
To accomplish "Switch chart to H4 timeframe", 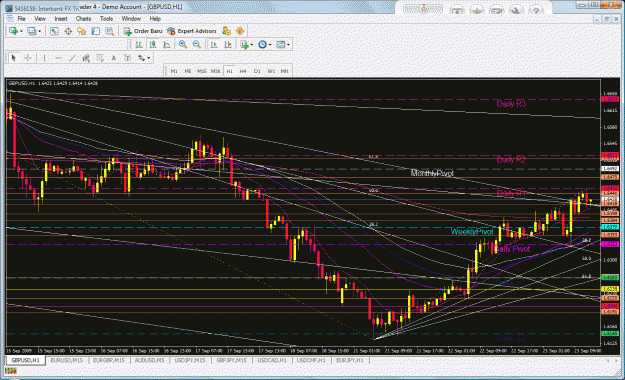I will pyautogui.click(x=243, y=71).
